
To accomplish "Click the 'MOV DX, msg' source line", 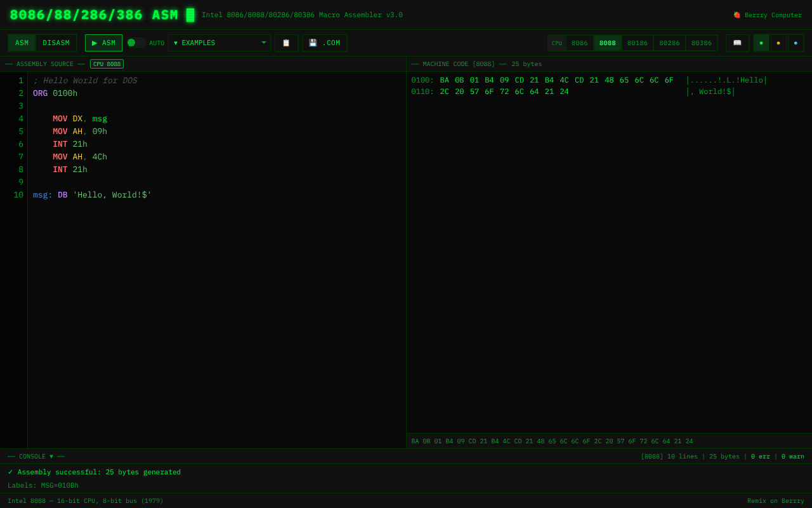I will 80,119.
